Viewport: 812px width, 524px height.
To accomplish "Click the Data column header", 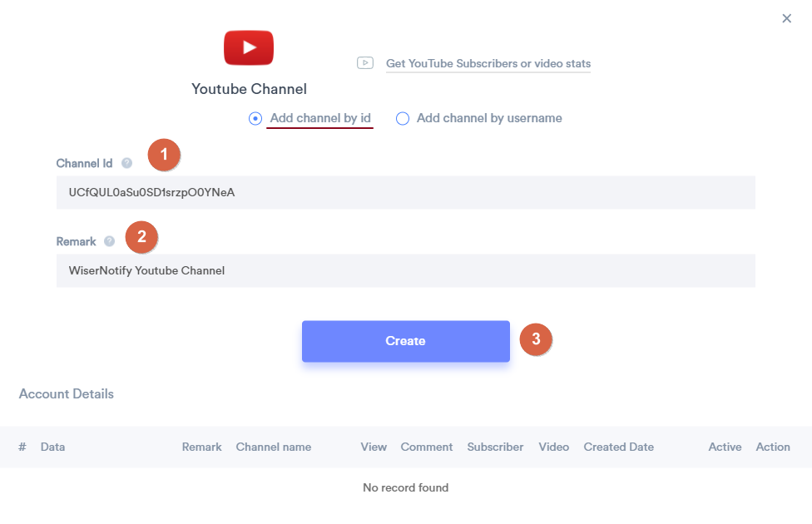I will (x=52, y=447).
